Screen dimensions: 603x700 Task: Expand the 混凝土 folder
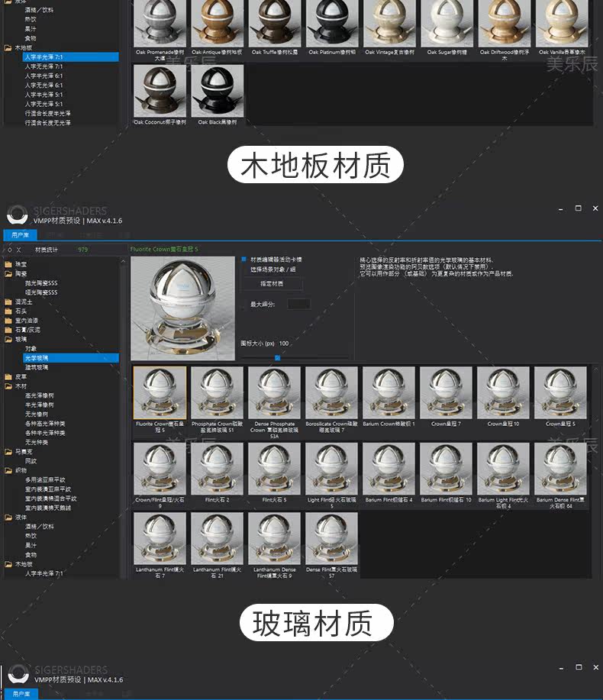click(8, 302)
